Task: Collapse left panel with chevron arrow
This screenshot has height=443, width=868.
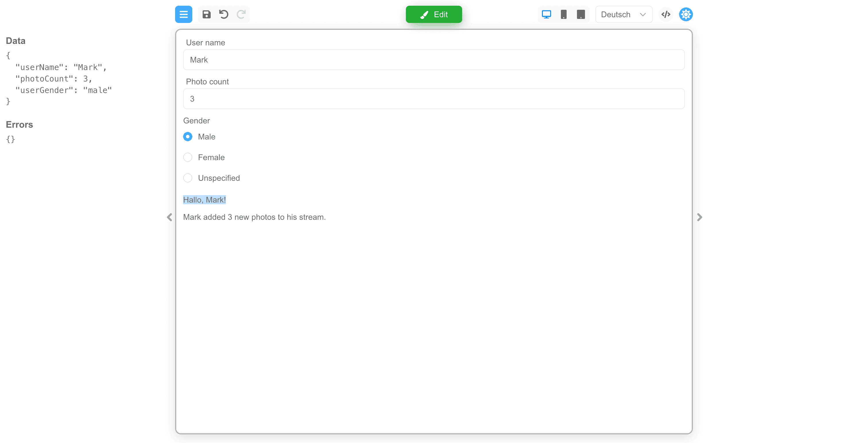Action: (x=169, y=217)
